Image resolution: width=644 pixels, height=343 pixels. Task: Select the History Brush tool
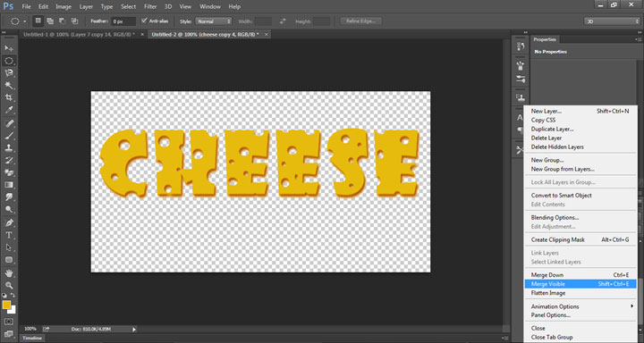point(9,161)
